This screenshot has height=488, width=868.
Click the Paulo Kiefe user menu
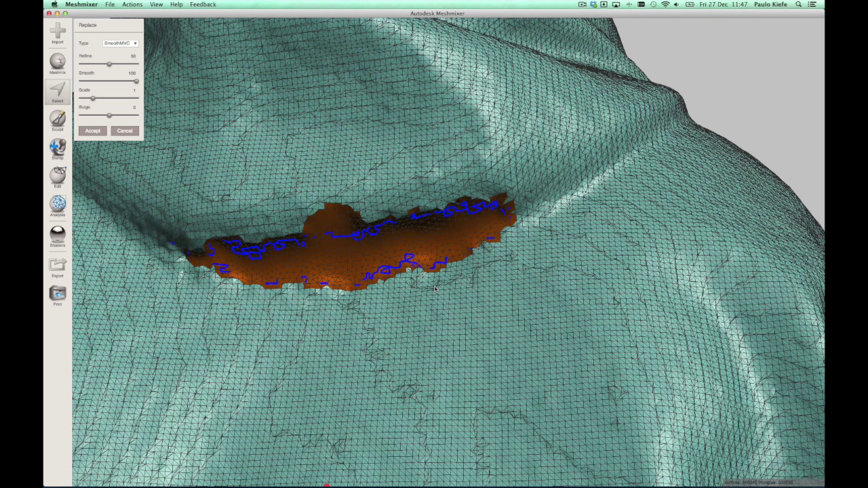772,4
